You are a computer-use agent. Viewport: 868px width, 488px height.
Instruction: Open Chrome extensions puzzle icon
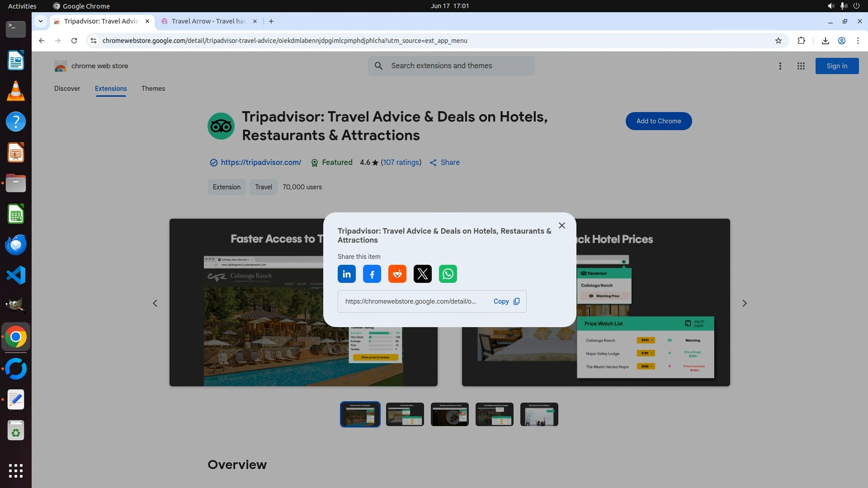(801, 41)
